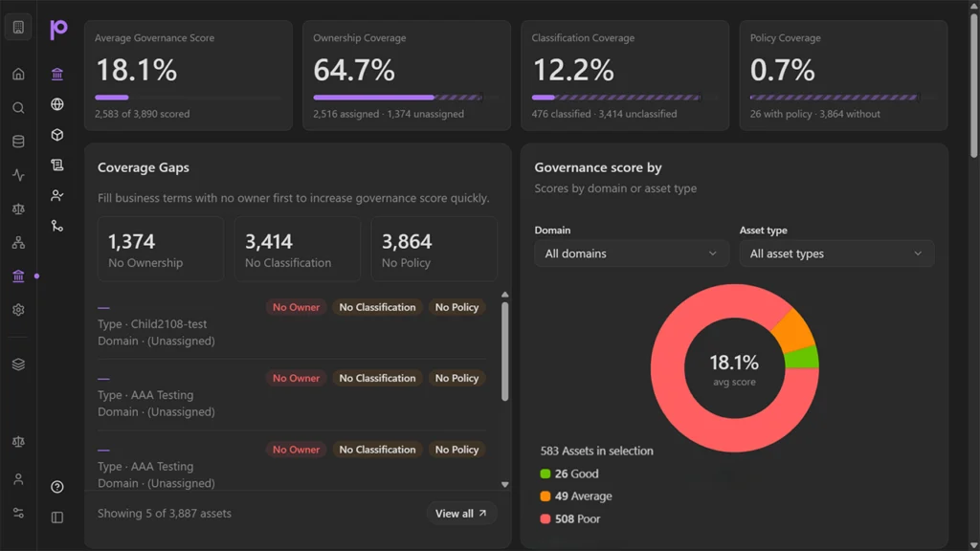Click the green Good legend swatch
Image resolution: width=980 pixels, height=551 pixels.
click(x=545, y=474)
